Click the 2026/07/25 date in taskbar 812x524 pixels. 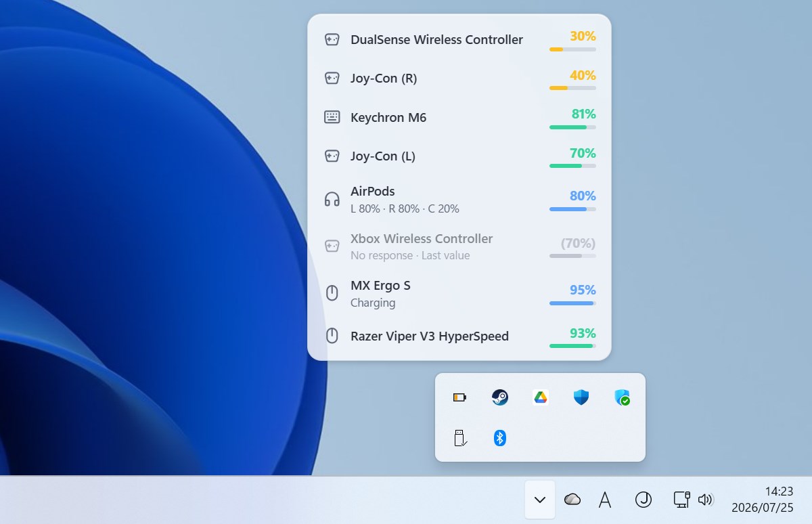pyautogui.click(x=763, y=507)
